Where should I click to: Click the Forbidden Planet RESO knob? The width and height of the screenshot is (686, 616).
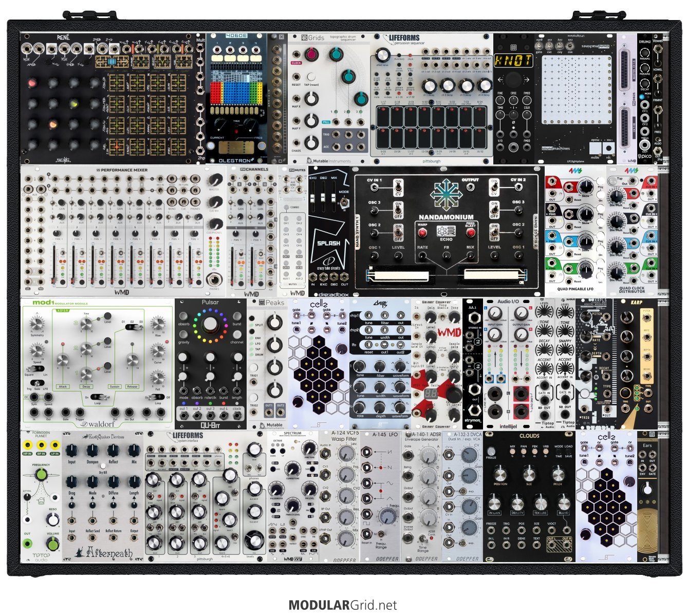click(53, 520)
